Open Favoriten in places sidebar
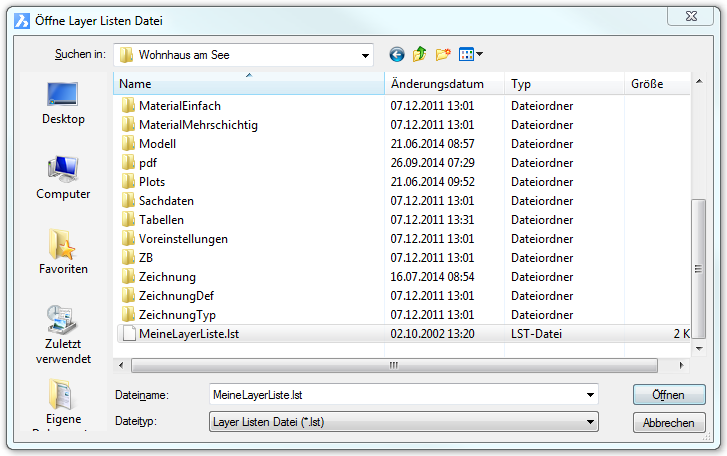727x456 pixels. pyautogui.click(x=63, y=252)
